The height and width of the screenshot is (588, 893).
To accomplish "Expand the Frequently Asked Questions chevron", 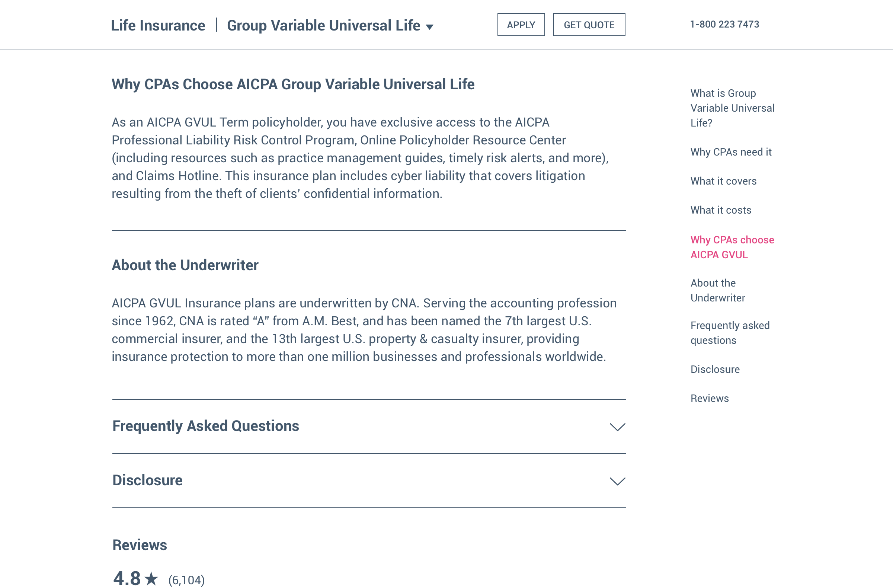I will [x=617, y=426].
